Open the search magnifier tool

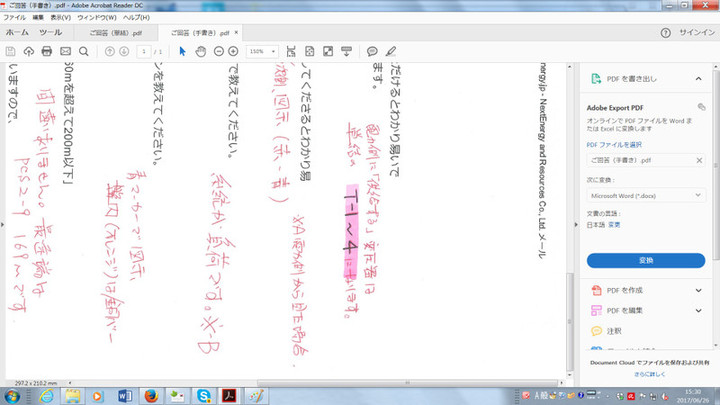point(84,51)
